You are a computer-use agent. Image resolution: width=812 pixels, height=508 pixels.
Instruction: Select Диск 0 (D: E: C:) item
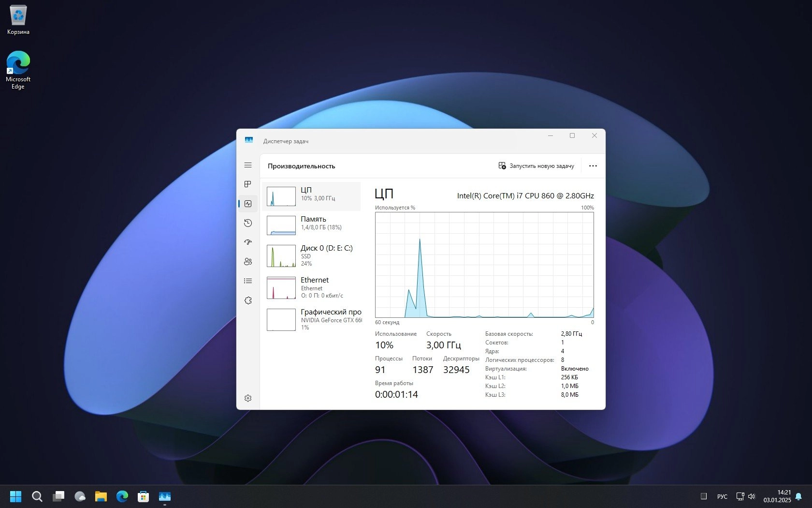coord(312,255)
